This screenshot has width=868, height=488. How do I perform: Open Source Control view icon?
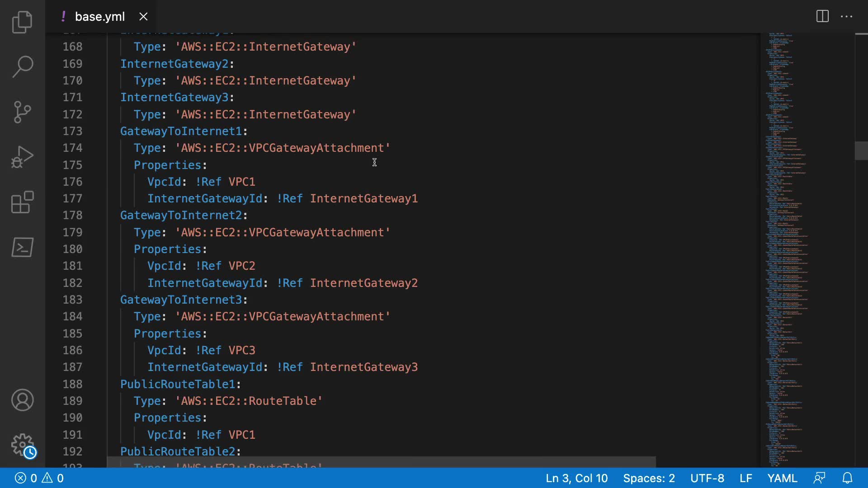point(22,112)
